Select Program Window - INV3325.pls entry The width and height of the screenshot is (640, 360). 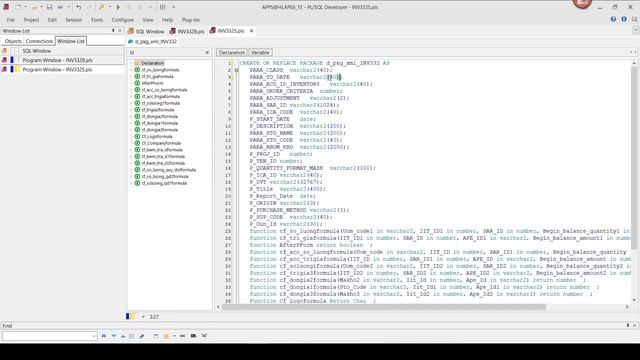[x=62, y=69]
